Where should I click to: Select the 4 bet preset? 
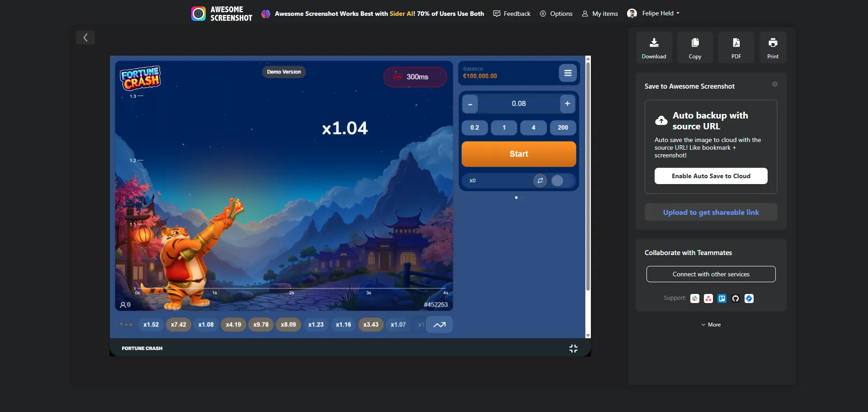point(533,128)
